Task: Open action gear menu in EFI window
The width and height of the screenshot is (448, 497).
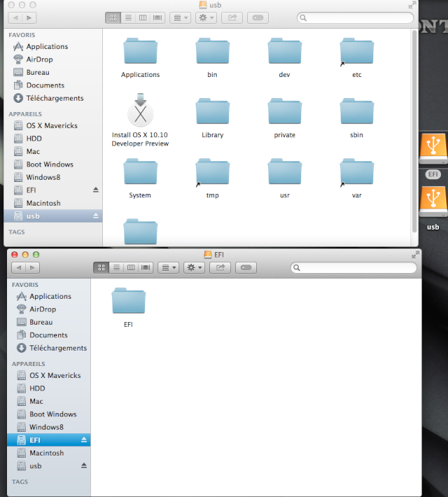Action: tap(195, 267)
